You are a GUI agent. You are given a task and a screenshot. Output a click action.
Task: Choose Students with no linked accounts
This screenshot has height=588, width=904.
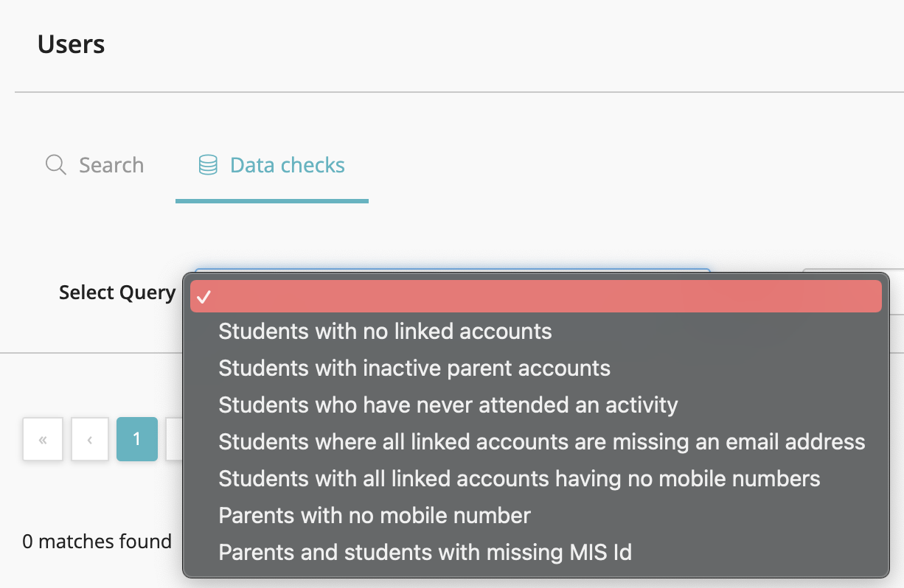click(x=536, y=332)
